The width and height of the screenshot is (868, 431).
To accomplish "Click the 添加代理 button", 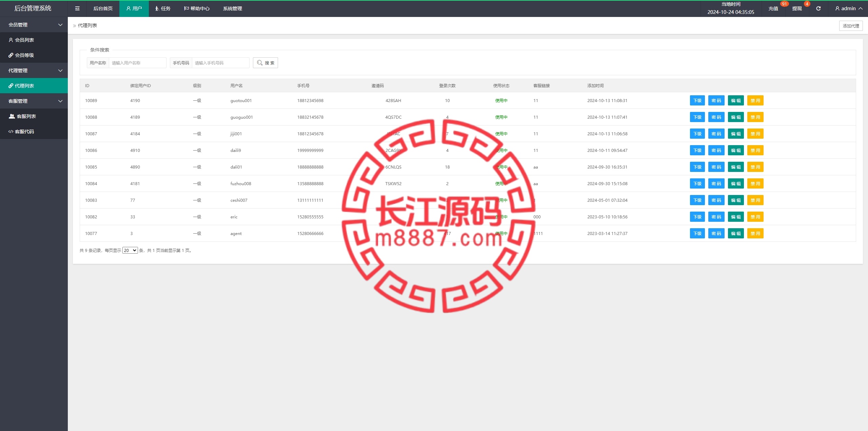I will 851,26.
